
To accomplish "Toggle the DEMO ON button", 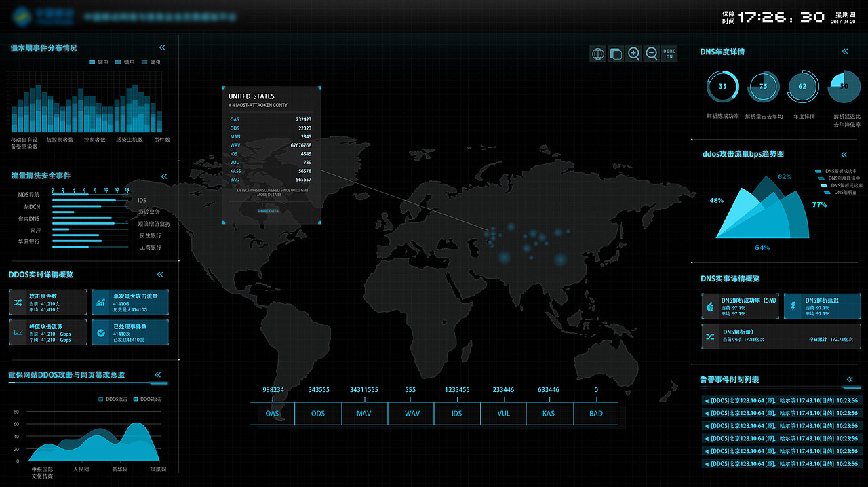I will [669, 54].
